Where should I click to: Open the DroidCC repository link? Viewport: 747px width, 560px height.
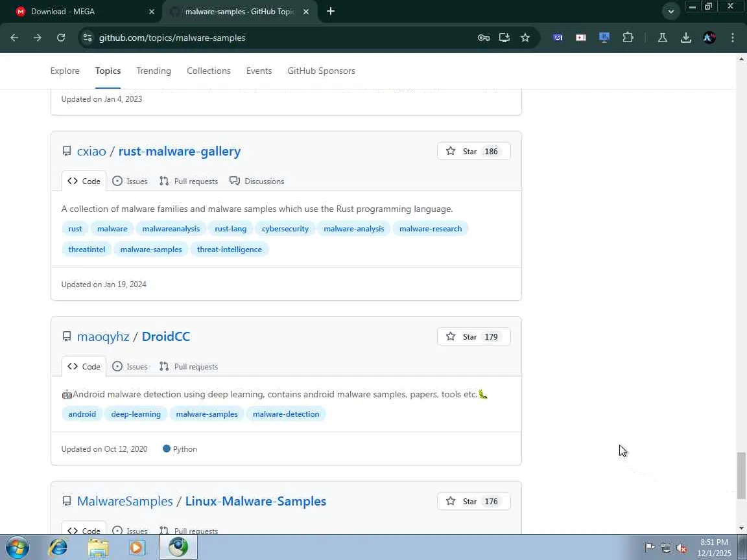tap(166, 336)
